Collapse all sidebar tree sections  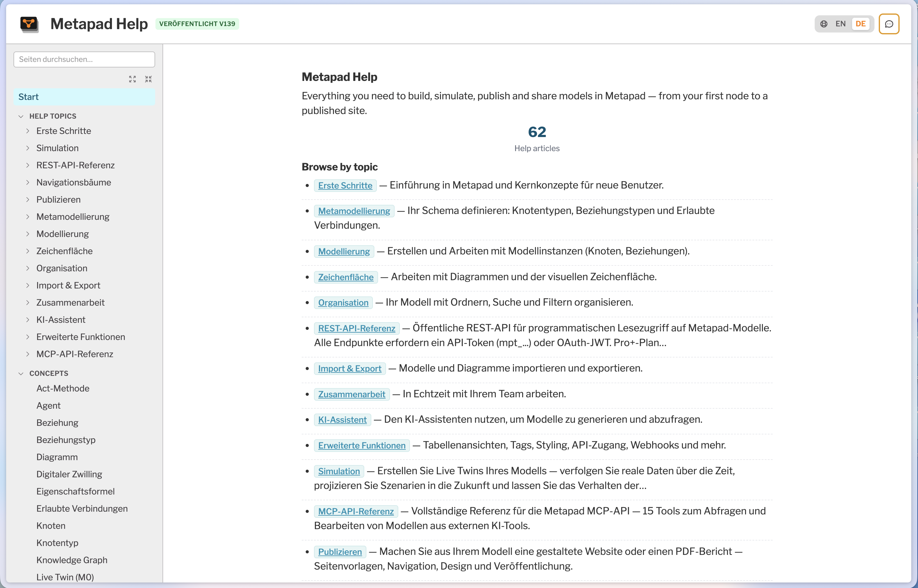(148, 79)
